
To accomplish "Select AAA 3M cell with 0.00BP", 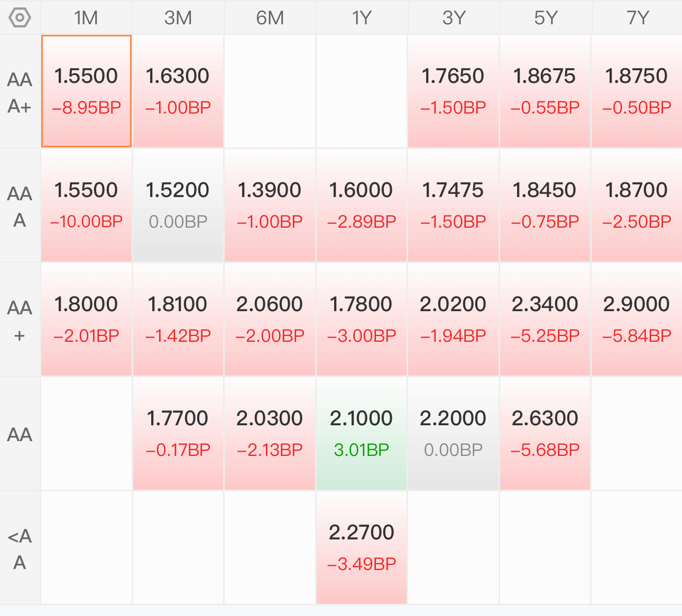I will pos(178,206).
